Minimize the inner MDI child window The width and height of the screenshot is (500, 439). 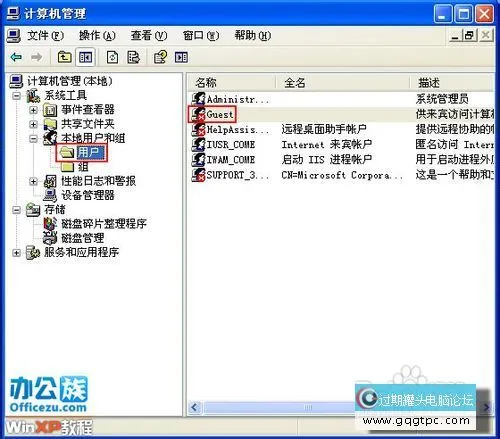coord(455,35)
